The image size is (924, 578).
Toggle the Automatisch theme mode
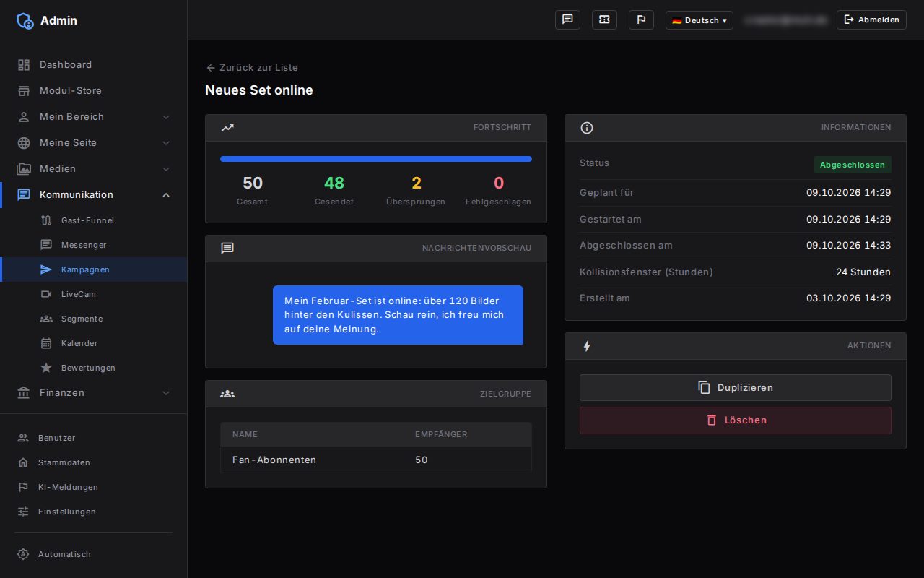click(94, 554)
